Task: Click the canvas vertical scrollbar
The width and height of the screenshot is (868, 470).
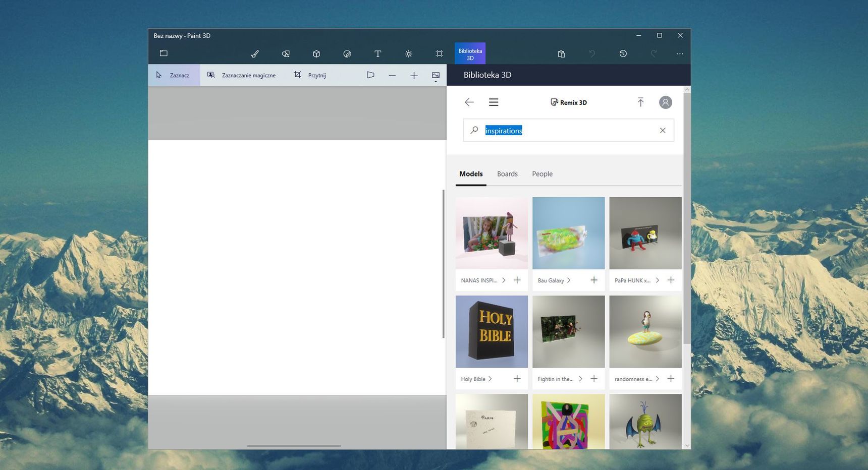Action: coord(444,264)
